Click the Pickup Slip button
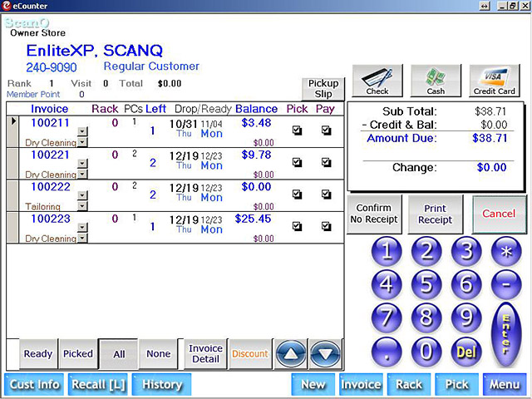This screenshot has height=399, width=532. (323, 89)
